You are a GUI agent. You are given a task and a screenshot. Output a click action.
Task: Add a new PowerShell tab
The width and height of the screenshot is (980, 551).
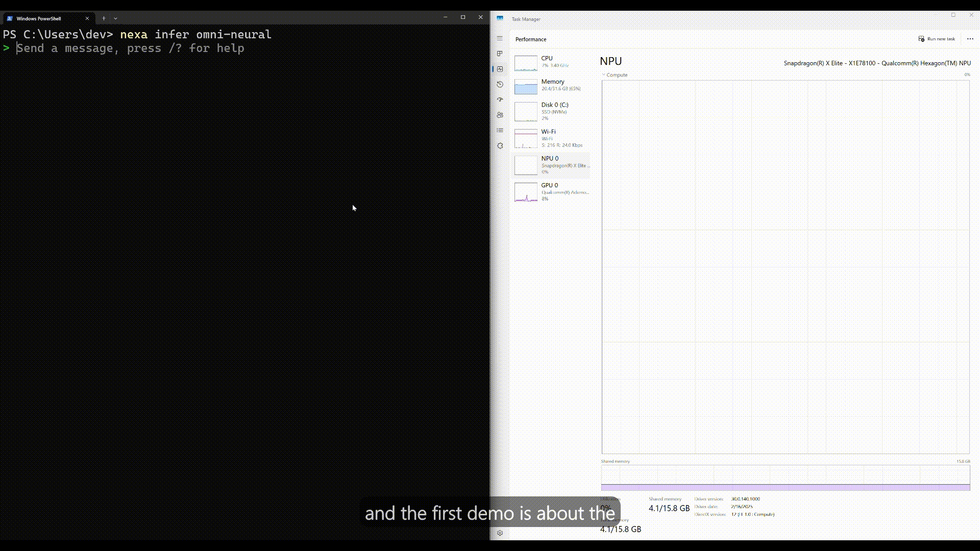pyautogui.click(x=104, y=18)
